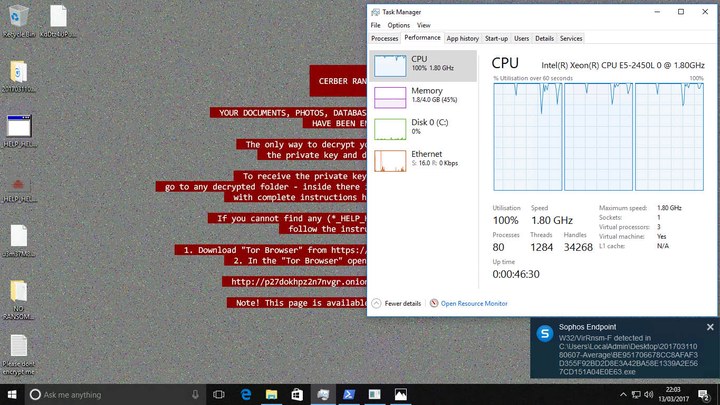Open the Windows Start menu

[12, 394]
